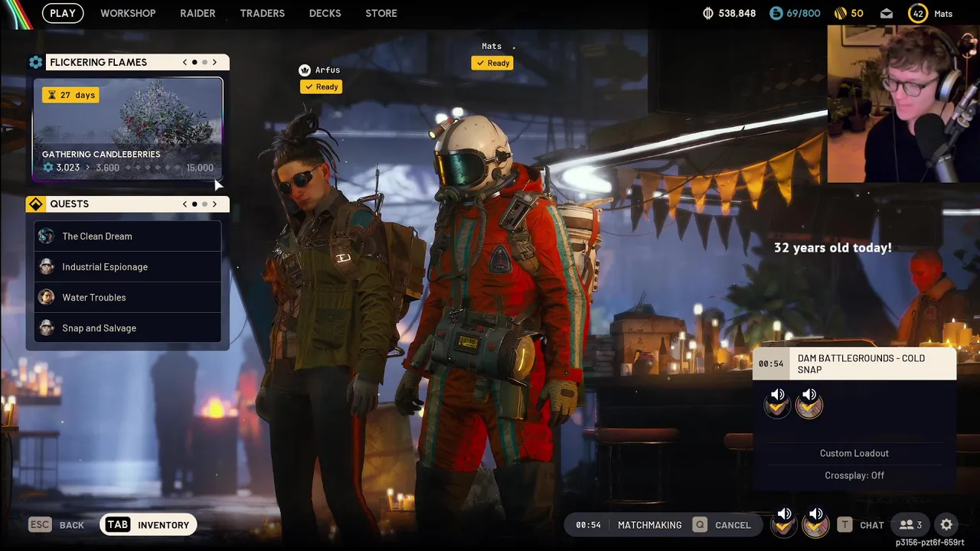Click the candleberries progress diamonds track
The width and height of the screenshot is (980, 551).
(154, 168)
